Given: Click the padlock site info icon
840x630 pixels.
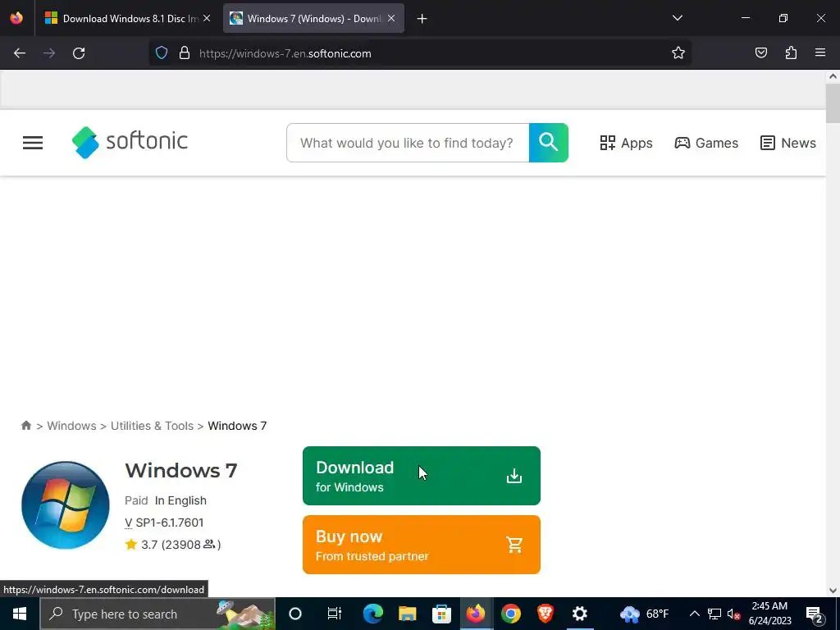Looking at the screenshot, I should [x=185, y=53].
